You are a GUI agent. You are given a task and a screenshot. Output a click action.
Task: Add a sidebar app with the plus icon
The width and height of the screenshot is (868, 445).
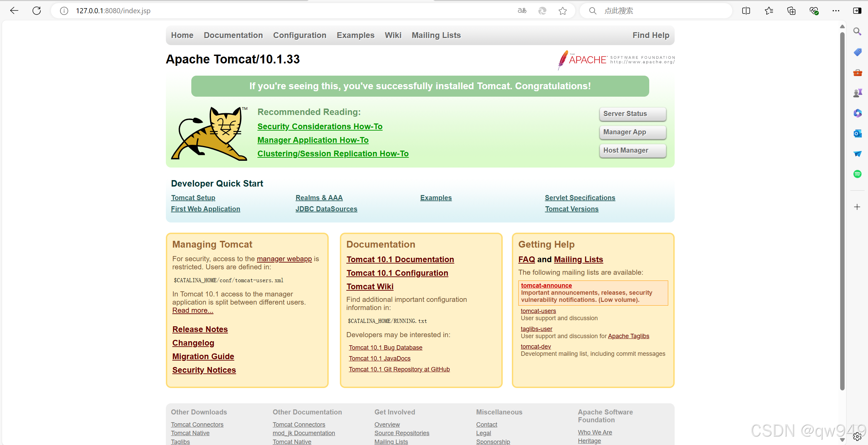point(857,207)
